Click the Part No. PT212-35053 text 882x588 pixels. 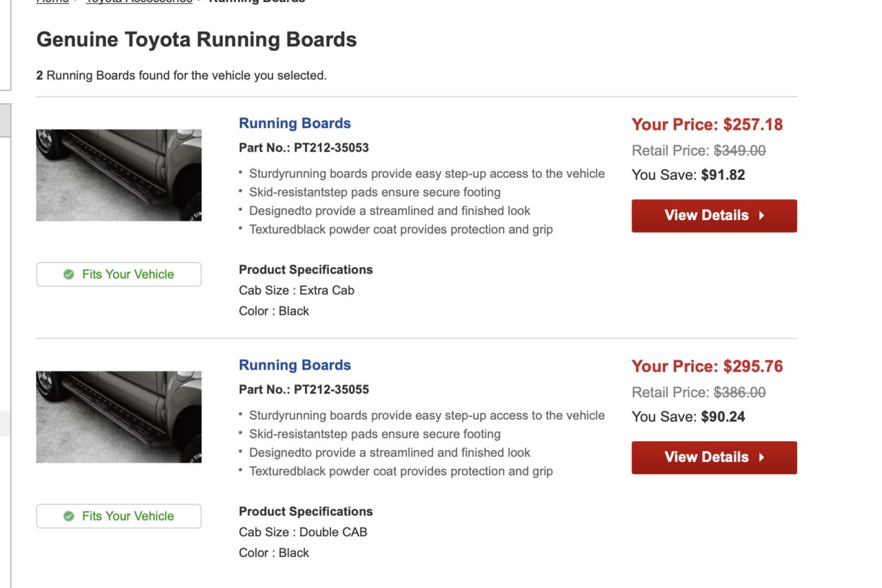coord(303,148)
